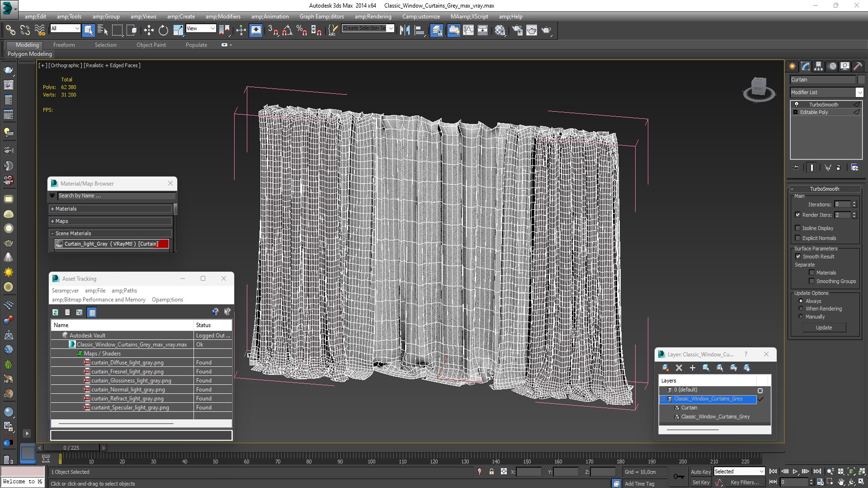Screen dimensions: 868x488
Task: Choose the Select and Move tool
Action: [148, 30]
